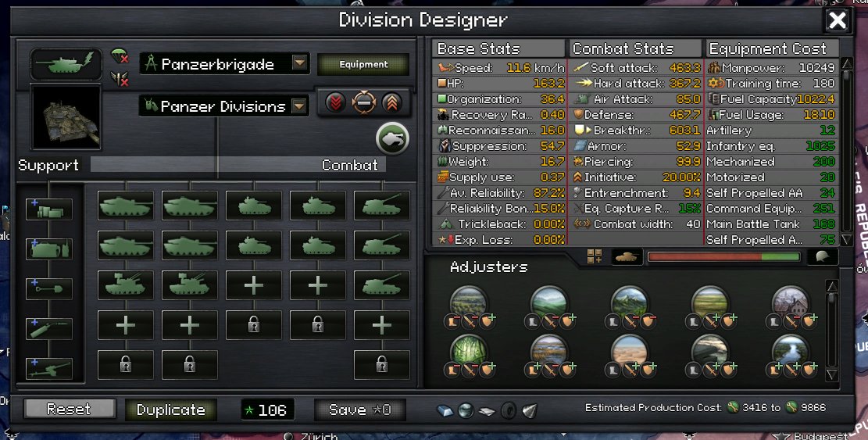Click second-row tank battalion in first combat column

(x=126, y=245)
